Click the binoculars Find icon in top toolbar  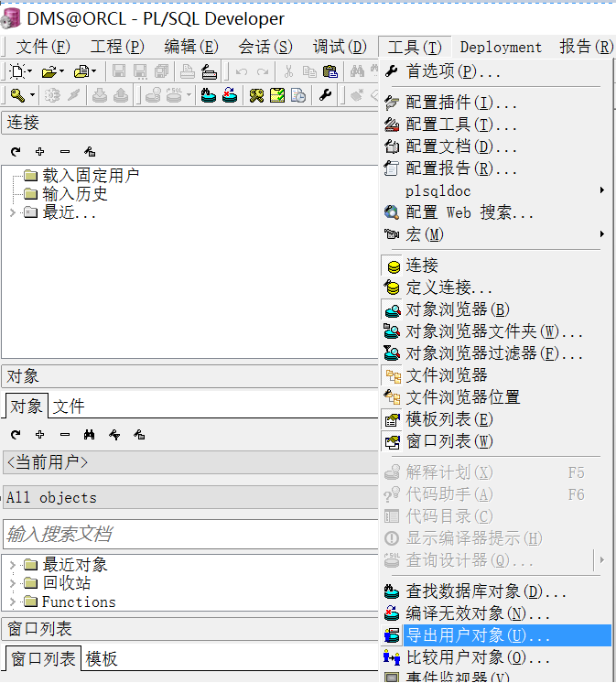[357, 71]
